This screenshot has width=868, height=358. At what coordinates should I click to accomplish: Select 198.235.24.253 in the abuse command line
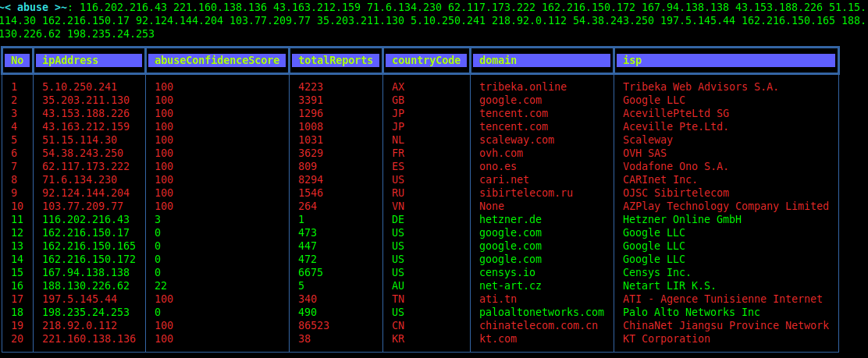[111, 34]
